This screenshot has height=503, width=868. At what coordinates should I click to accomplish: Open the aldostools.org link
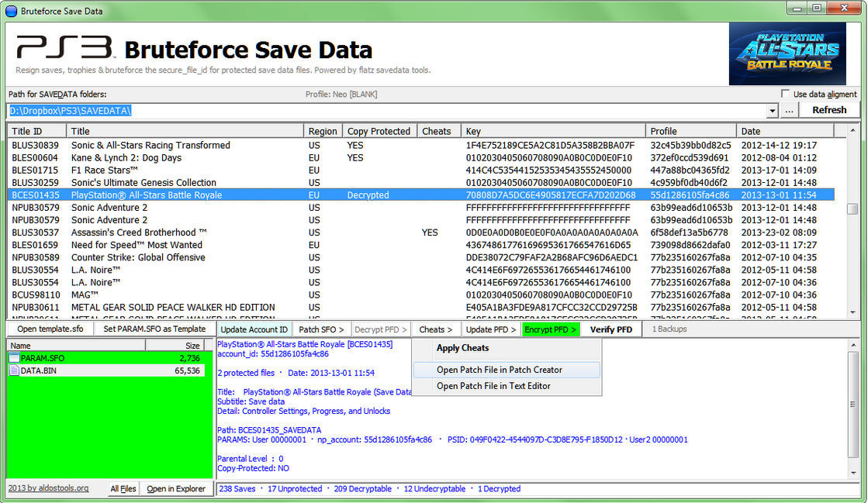pyautogui.click(x=48, y=488)
